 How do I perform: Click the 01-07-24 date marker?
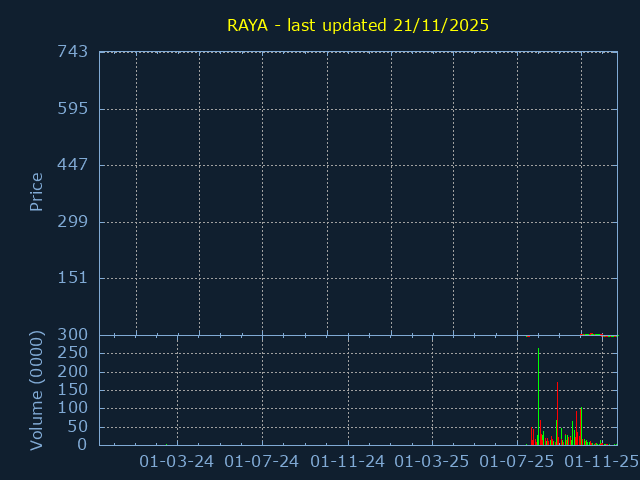click(x=262, y=461)
